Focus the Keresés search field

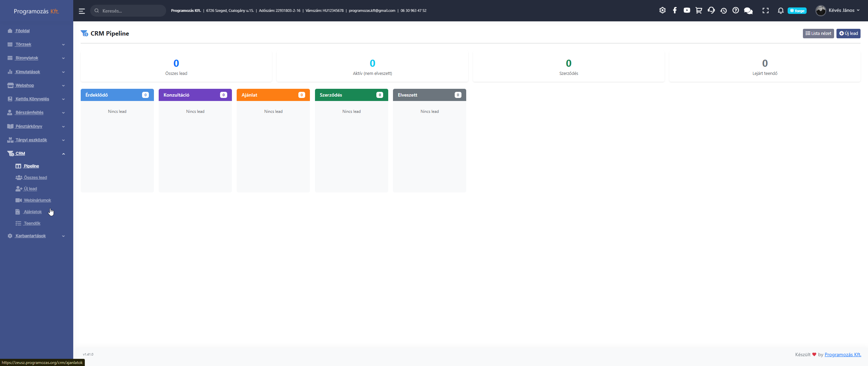click(128, 11)
